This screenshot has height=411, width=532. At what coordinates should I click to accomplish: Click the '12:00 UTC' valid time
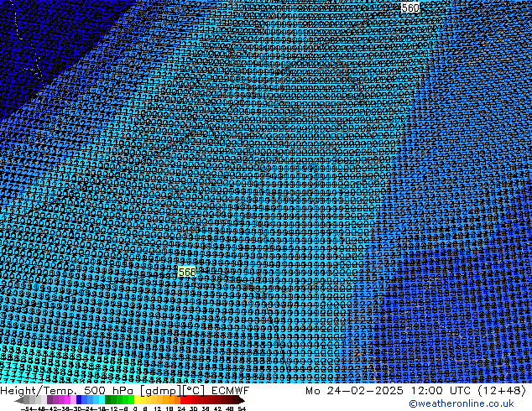pyautogui.click(x=441, y=391)
